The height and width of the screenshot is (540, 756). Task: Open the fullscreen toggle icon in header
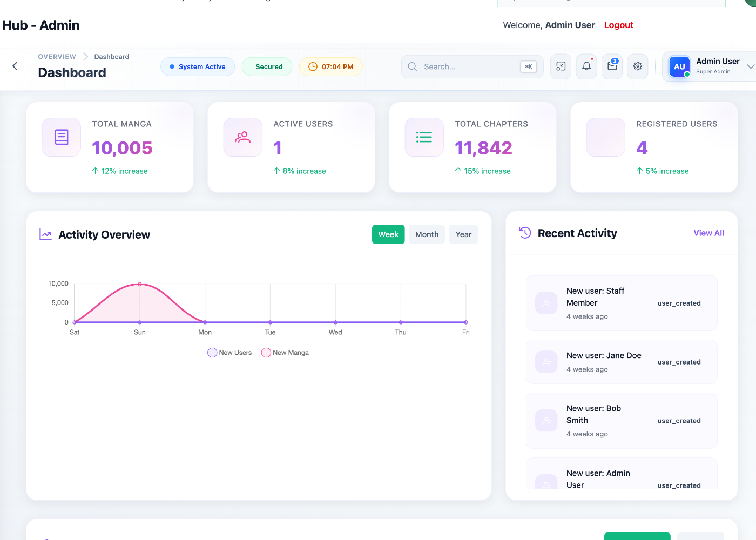coord(561,66)
